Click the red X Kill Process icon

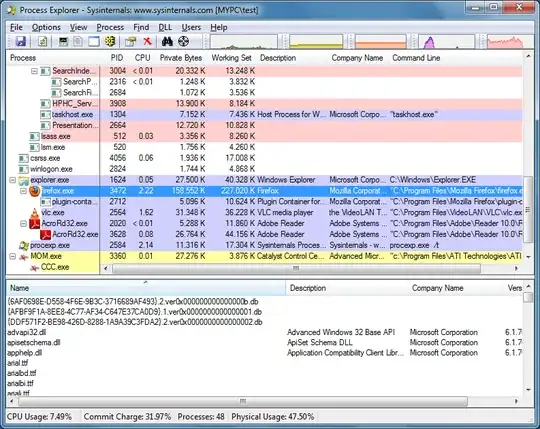point(147,41)
